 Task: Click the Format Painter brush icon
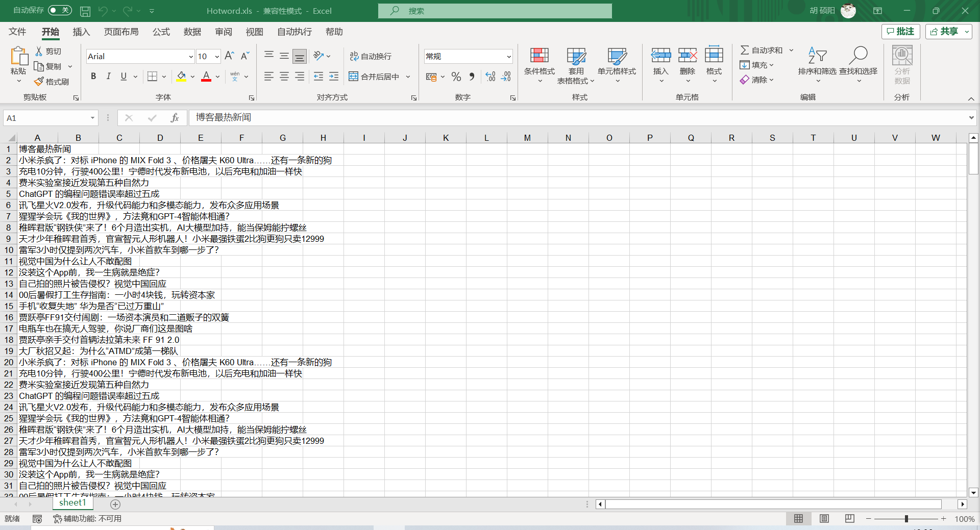click(39, 82)
